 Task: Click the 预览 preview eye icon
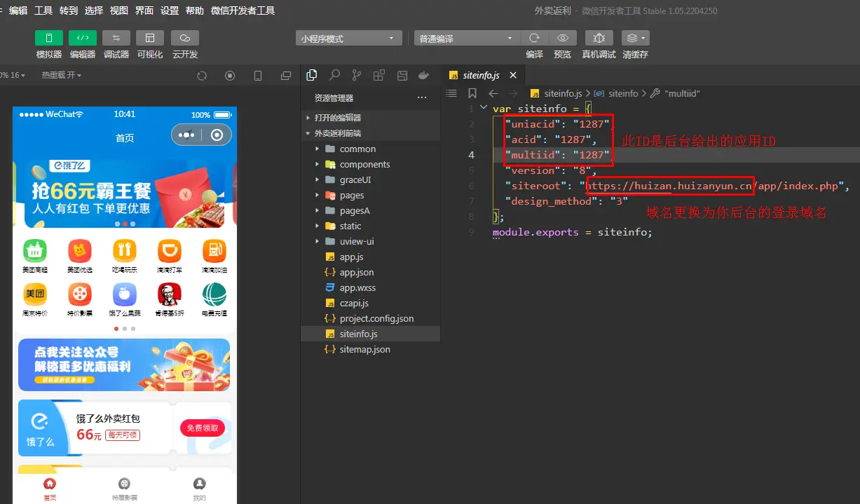(x=562, y=38)
